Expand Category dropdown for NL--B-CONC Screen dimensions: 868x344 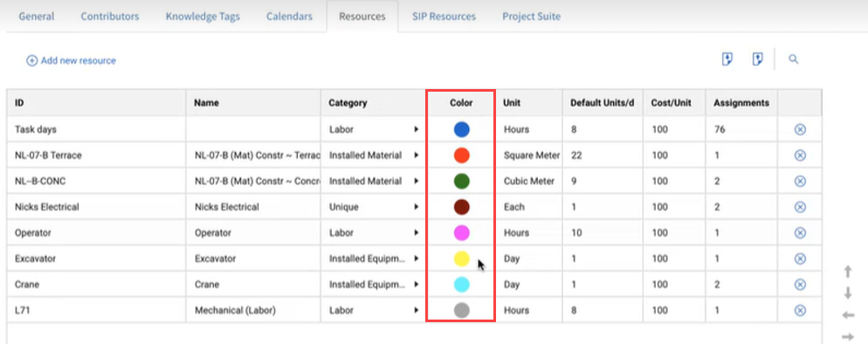point(416,181)
